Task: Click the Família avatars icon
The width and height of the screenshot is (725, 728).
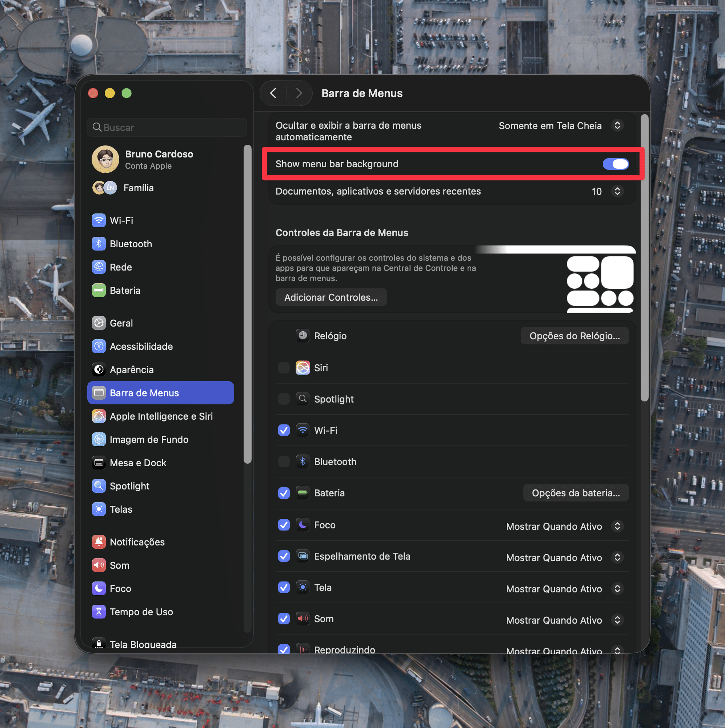Action: [104, 188]
